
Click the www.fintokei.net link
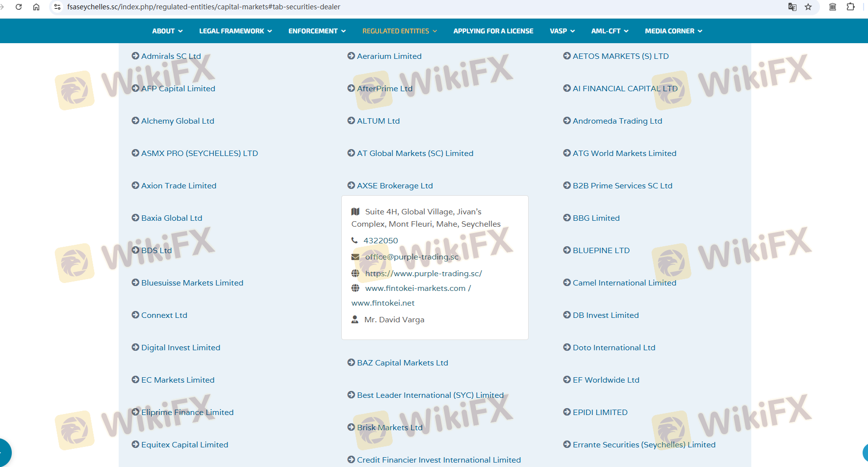coord(383,303)
